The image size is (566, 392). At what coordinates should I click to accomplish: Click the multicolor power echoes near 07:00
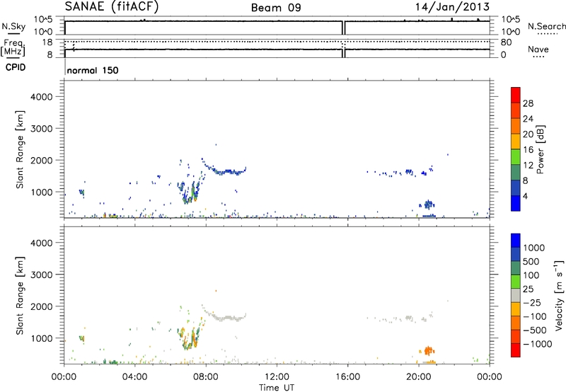[x=190, y=193]
